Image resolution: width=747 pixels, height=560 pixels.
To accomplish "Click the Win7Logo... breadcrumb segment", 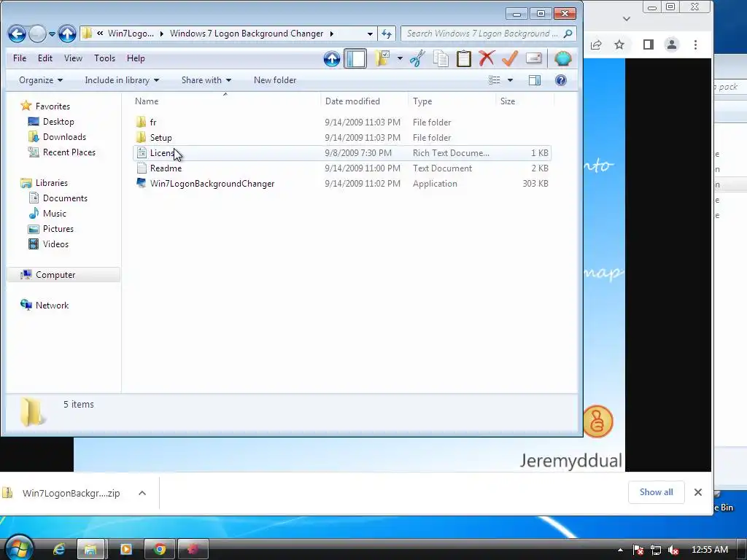I will pyautogui.click(x=131, y=34).
